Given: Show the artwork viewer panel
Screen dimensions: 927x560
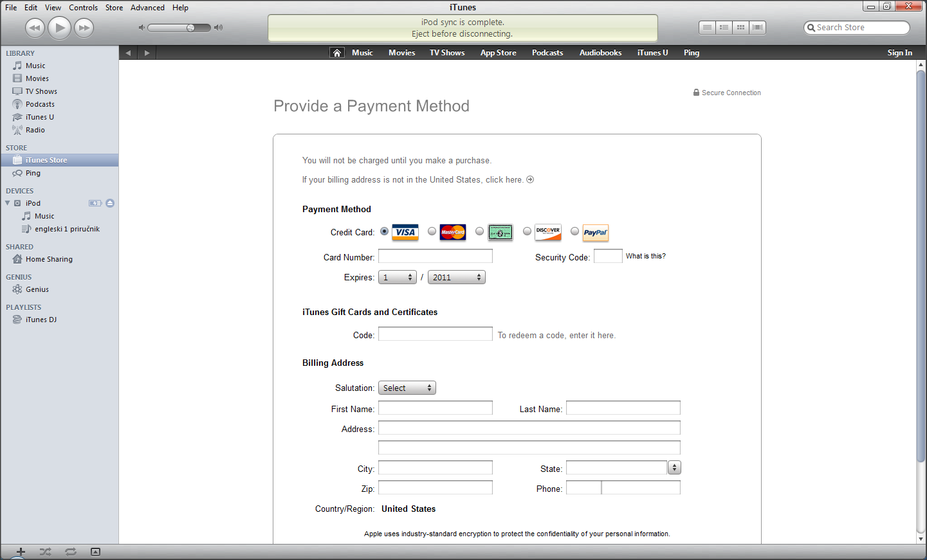Looking at the screenshot, I should tap(95, 552).
